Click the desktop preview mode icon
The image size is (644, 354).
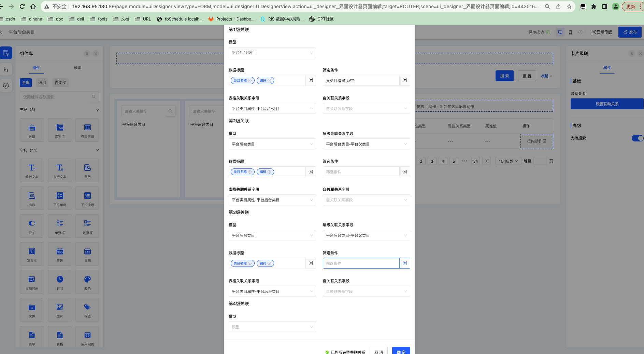[560, 32]
